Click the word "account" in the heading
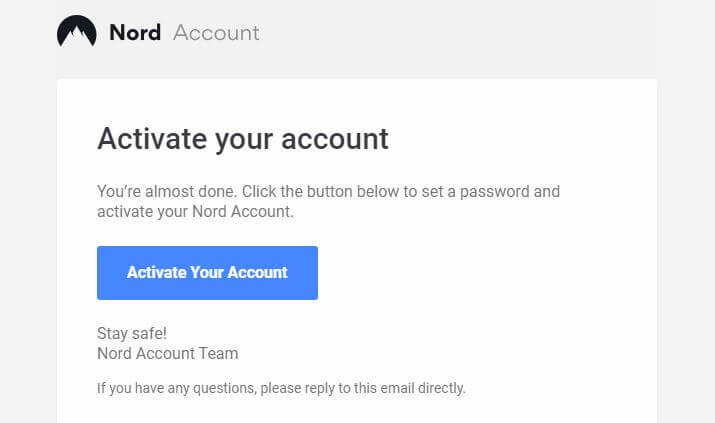The image size is (715, 423). pyautogui.click(x=335, y=139)
